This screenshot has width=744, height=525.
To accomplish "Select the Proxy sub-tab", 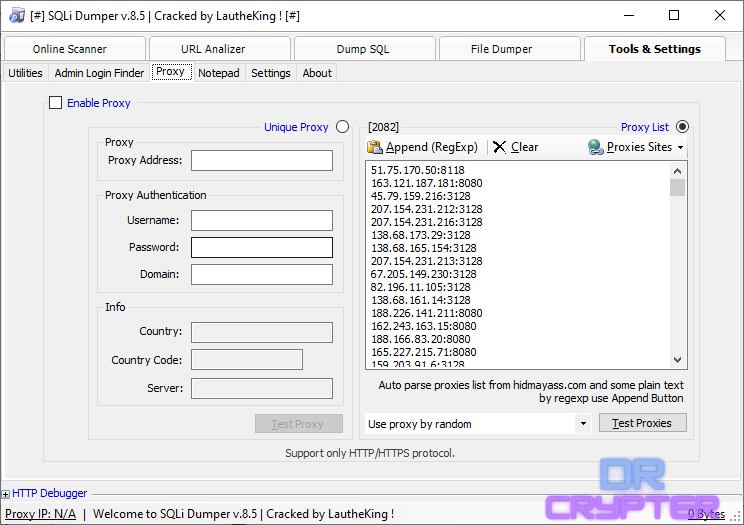I will click(170, 72).
